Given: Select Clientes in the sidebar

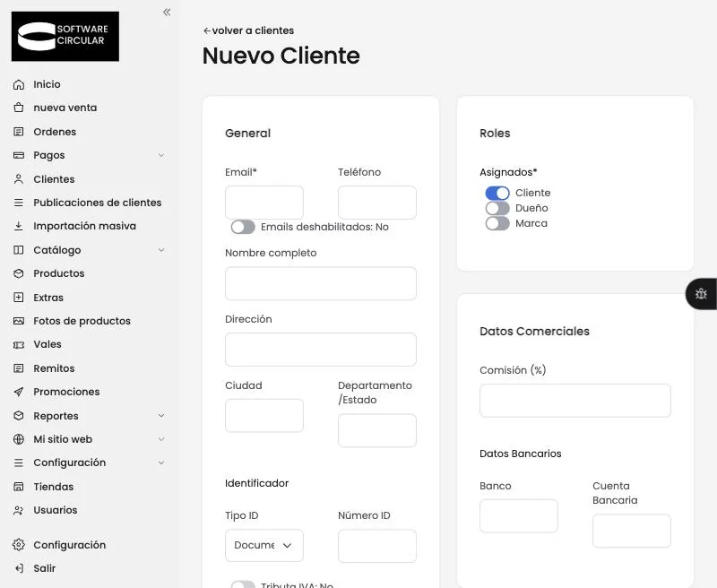Looking at the screenshot, I should point(54,179).
